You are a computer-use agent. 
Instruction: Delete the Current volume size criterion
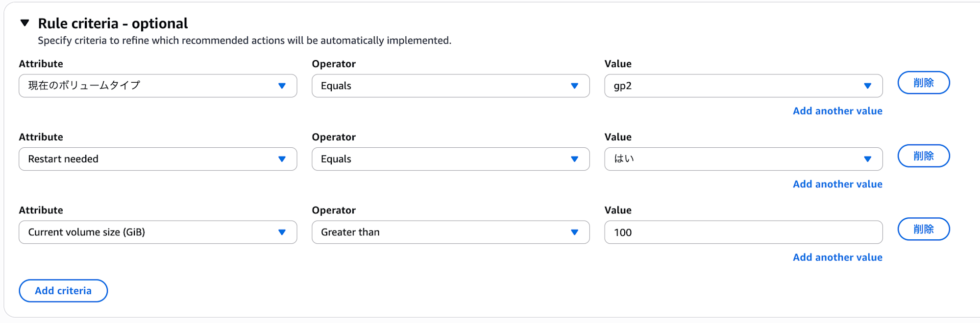pyautogui.click(x=923, y=229)
